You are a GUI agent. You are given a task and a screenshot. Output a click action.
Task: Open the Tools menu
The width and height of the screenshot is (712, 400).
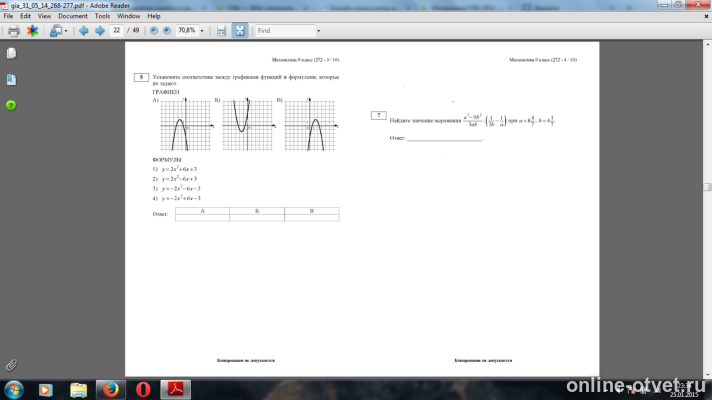[x=102, y=16]
